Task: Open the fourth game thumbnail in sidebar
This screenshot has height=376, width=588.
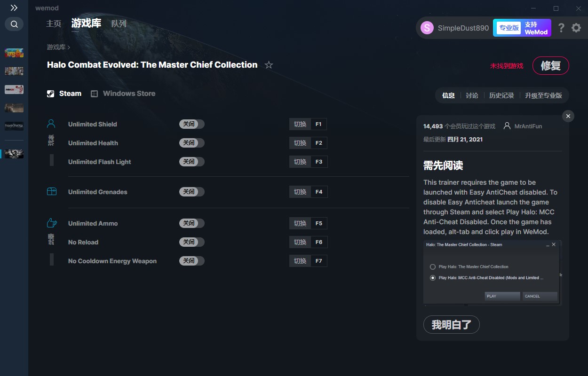Action: (14, 108)
